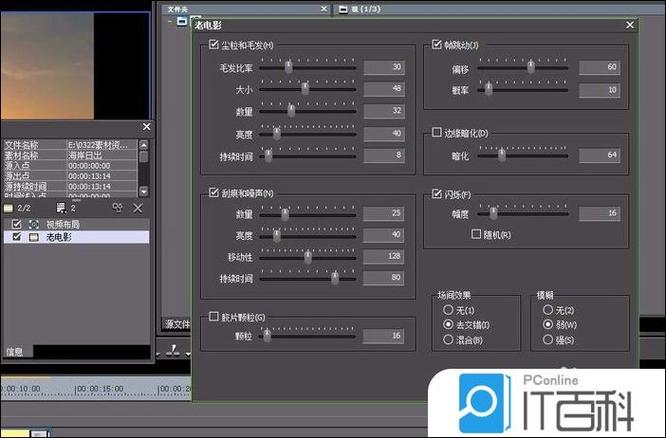This screenshot has width=666, height=438.
Task: Click folder view icon under 文件夹 header
Action: pos(182,21)
